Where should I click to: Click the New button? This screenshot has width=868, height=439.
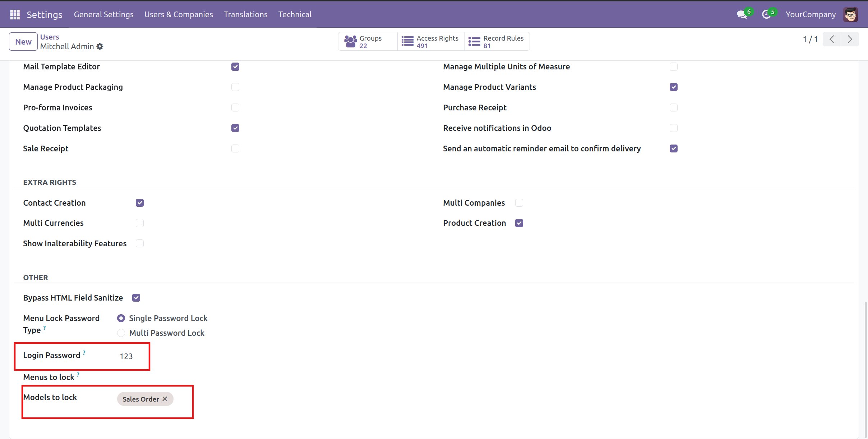tap(23, 42)
